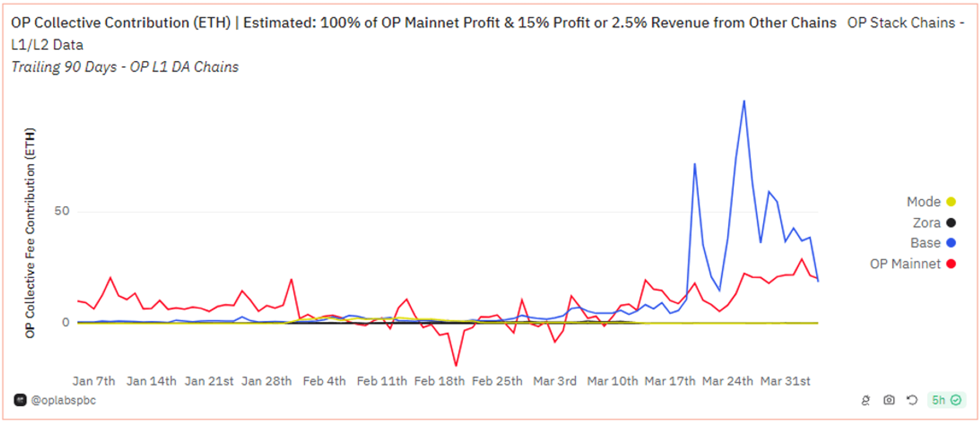Toggle the Mode series in legend
980x424 pixels.
(x=931, y=202)
